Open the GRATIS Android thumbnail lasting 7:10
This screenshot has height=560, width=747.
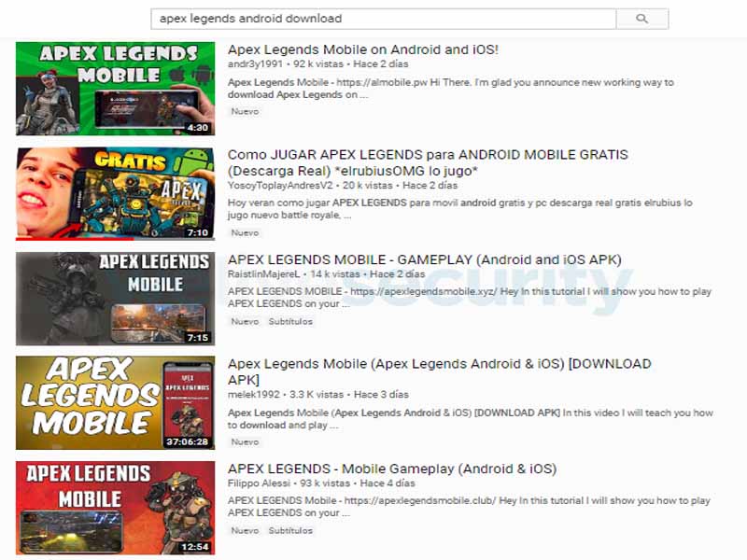pyautogui.click(x=115, y=193)
